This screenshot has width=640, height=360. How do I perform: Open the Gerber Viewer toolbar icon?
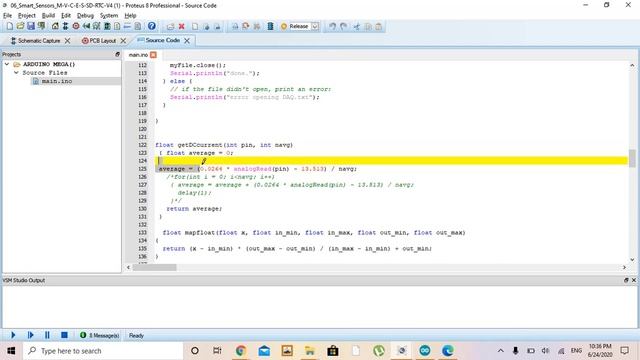(x=96, y=26)
